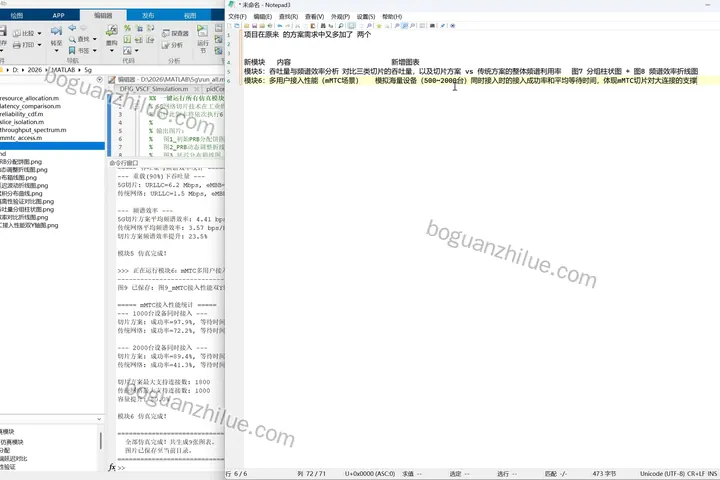Screen dimensions: 720x480
Task: Click Notepad3 find binoculars icon
Action: point(323,26)
